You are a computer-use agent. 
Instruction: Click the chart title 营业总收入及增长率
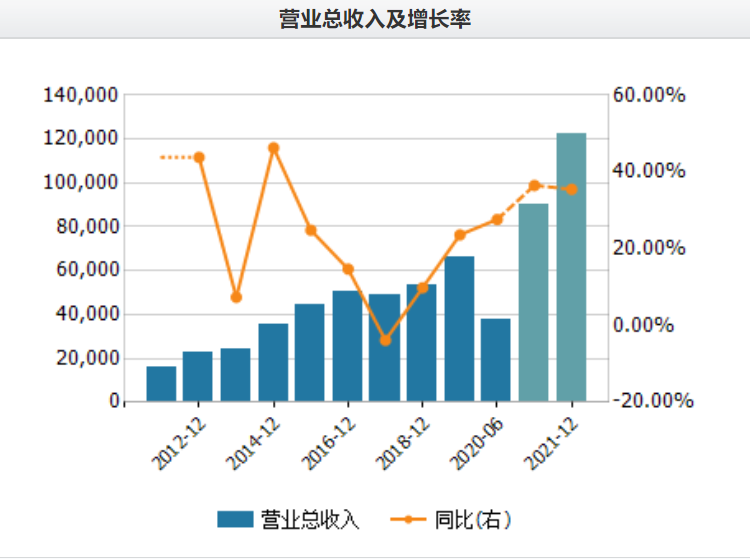[x=375, y=19]
